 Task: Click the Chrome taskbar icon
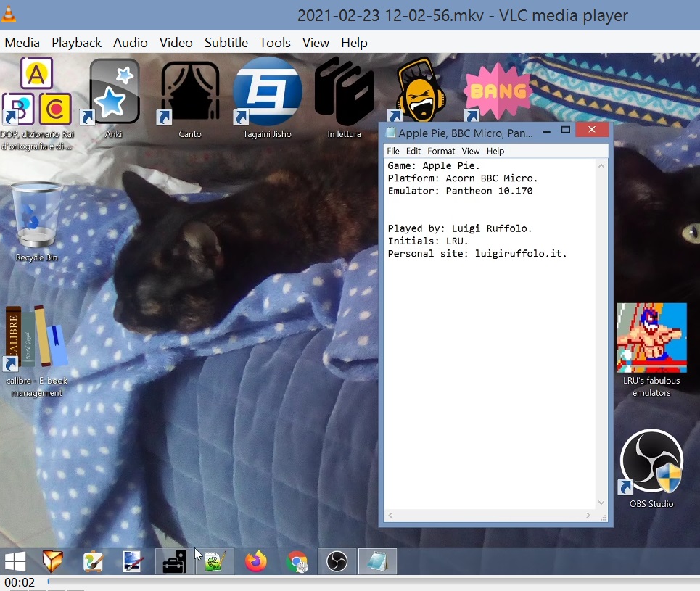click(x=296, y=561)
